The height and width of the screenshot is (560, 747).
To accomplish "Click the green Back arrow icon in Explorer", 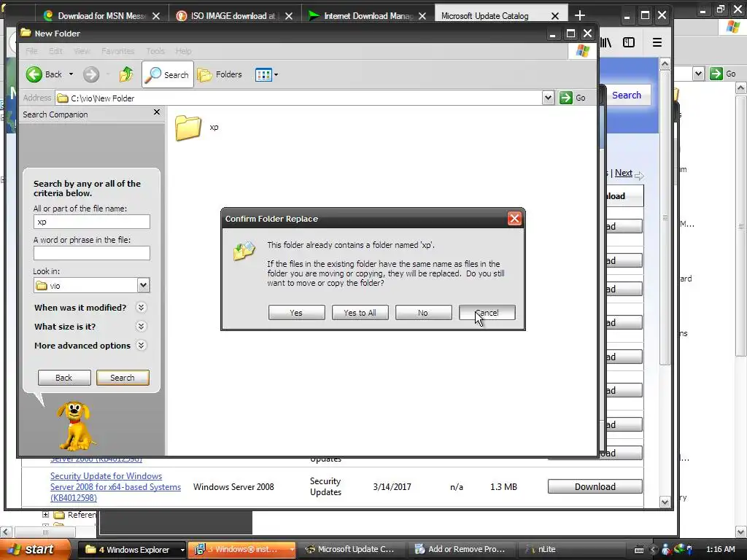I will (34, 74).
